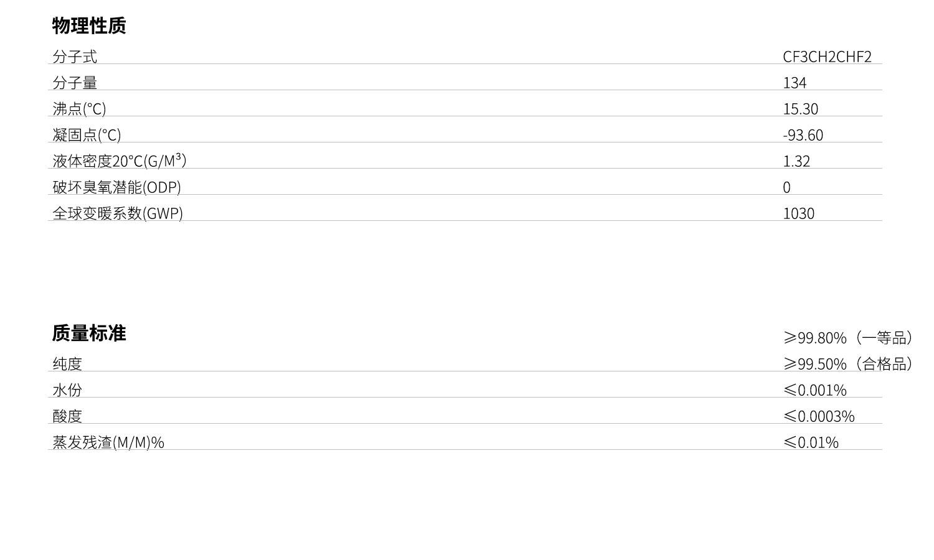Select the 酸度 row label

[67, 416]
